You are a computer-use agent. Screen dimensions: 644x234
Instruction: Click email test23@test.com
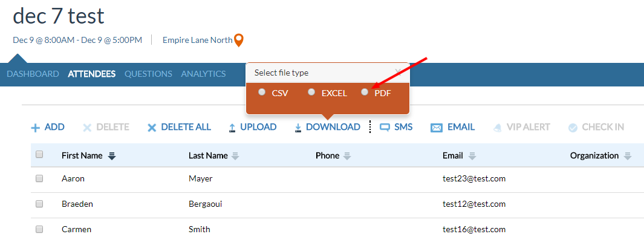pos(474,178)
